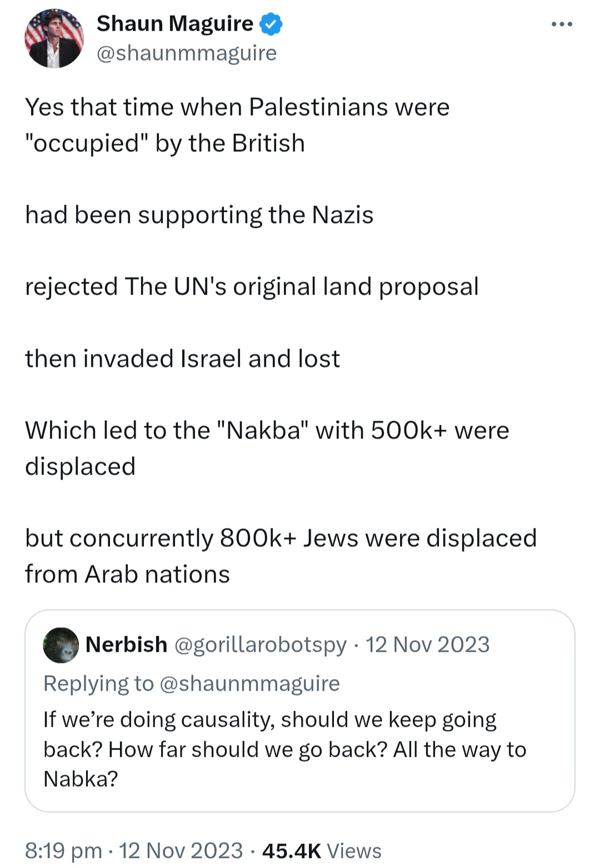Click @shaunmmaguire in Replying to line
The height and width of the screenshot is (868, 600).
pos(249,684)
